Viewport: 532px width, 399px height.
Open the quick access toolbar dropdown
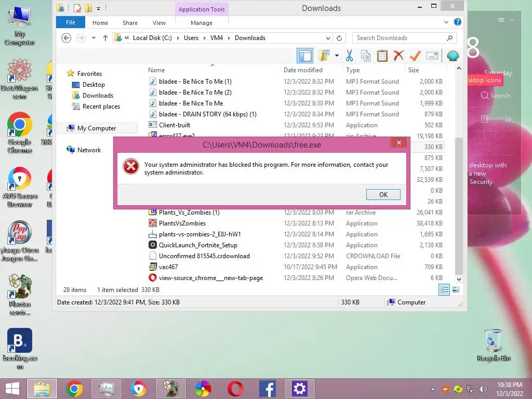(x=98, y=8)
